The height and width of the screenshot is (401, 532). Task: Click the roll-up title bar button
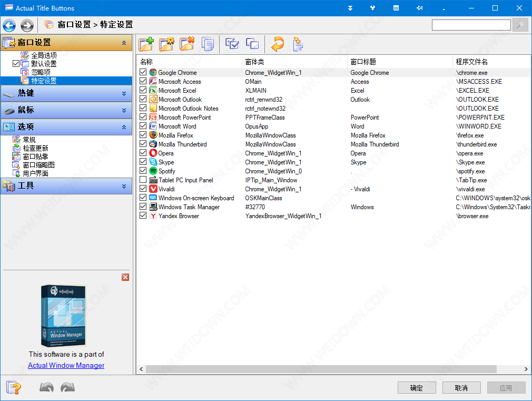pyautogui.click(x=350, y=8)
